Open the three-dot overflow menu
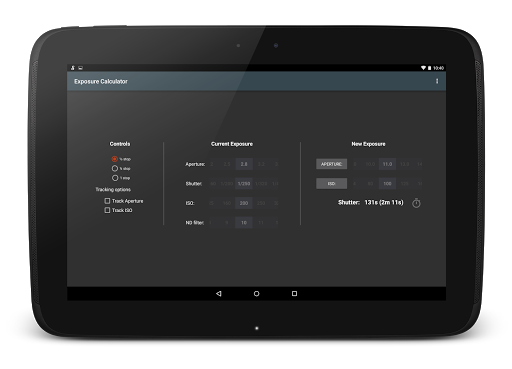The height and width of the screenshot is (369, 512). tap(437, 81)
